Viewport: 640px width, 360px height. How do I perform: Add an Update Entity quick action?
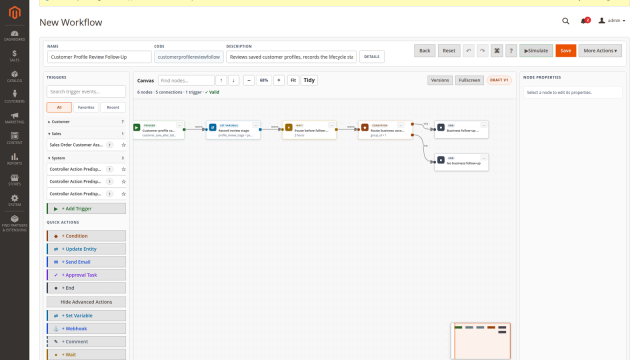(86, 249)
